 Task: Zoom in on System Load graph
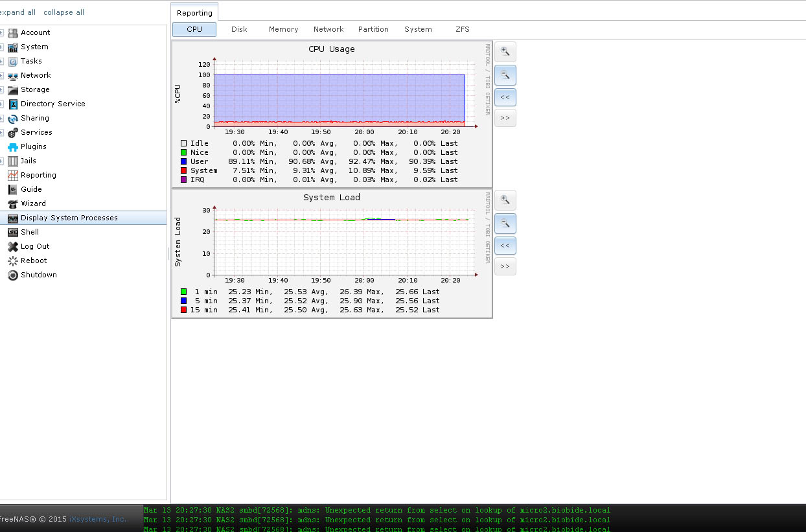click(505, 200)
